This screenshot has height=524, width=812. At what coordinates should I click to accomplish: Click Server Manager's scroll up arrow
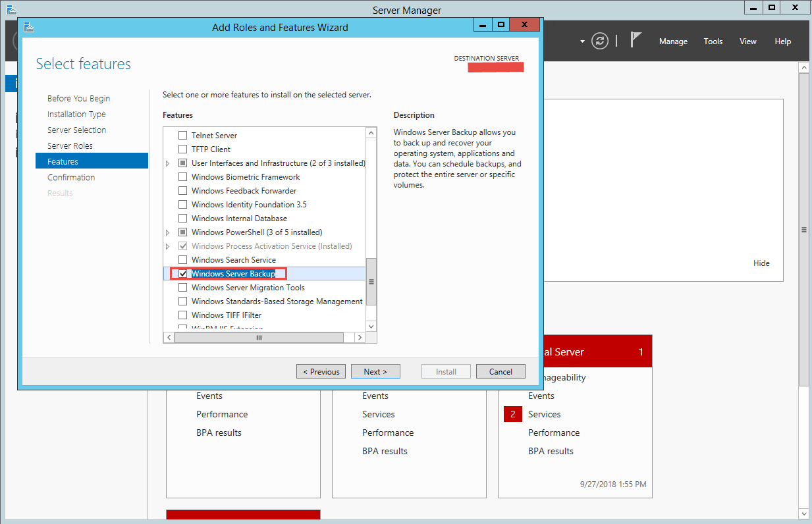pyautogui.click(x=803, y=67)
